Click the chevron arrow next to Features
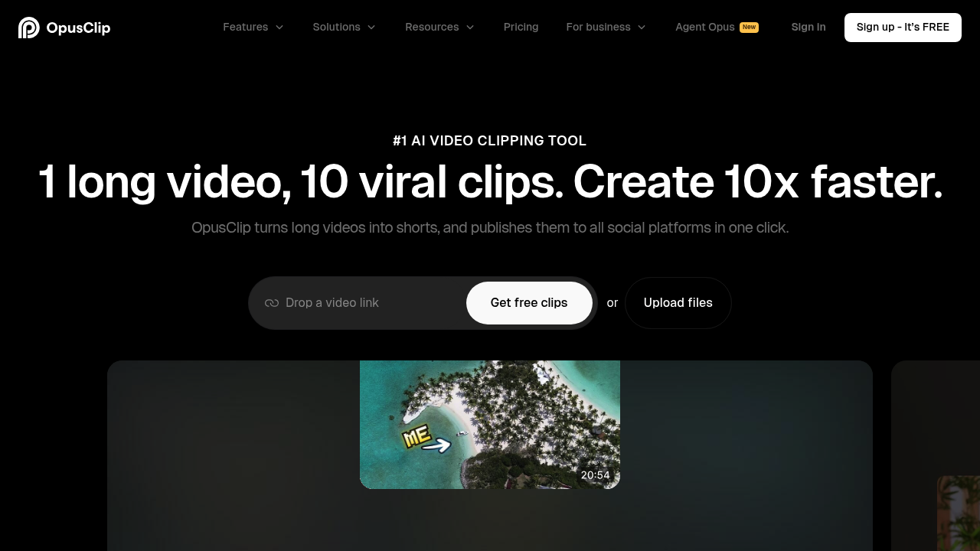The width and height of the screenshot is (980, 551). [279, 28]
